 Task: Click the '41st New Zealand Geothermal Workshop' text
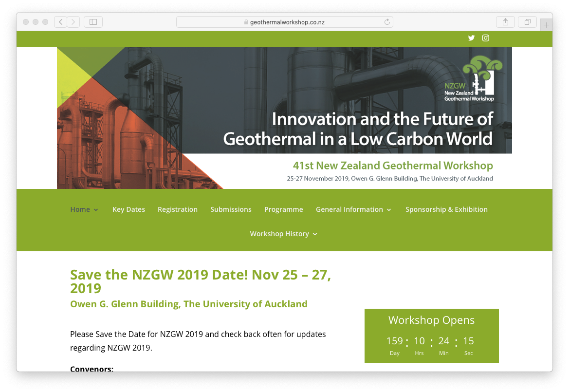pyautogui.click(x=393, y=166)
